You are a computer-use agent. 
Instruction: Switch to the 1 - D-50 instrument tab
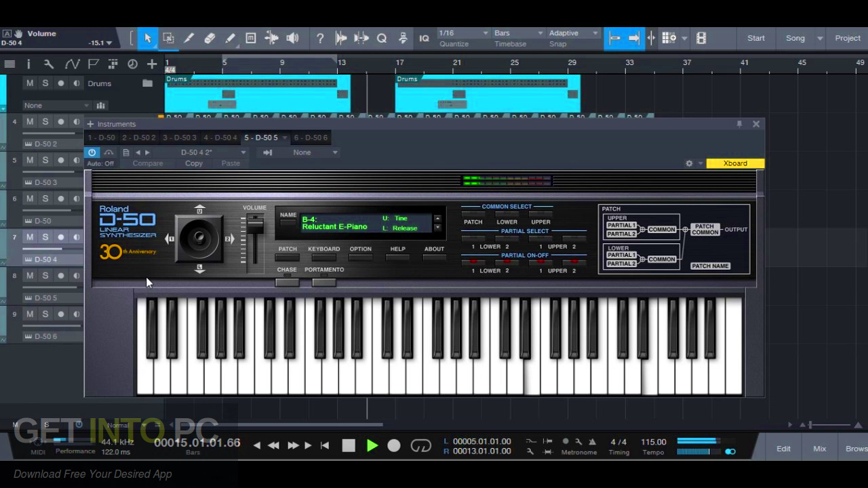(101, 138)
